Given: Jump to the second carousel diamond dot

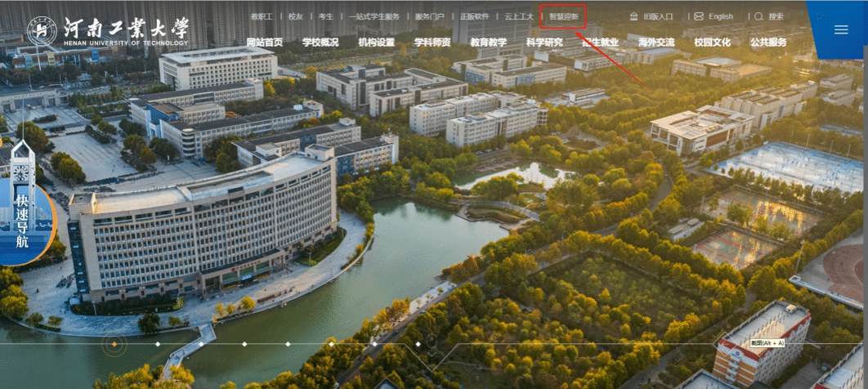Looking at the screenshot, I should coord(158,344).
